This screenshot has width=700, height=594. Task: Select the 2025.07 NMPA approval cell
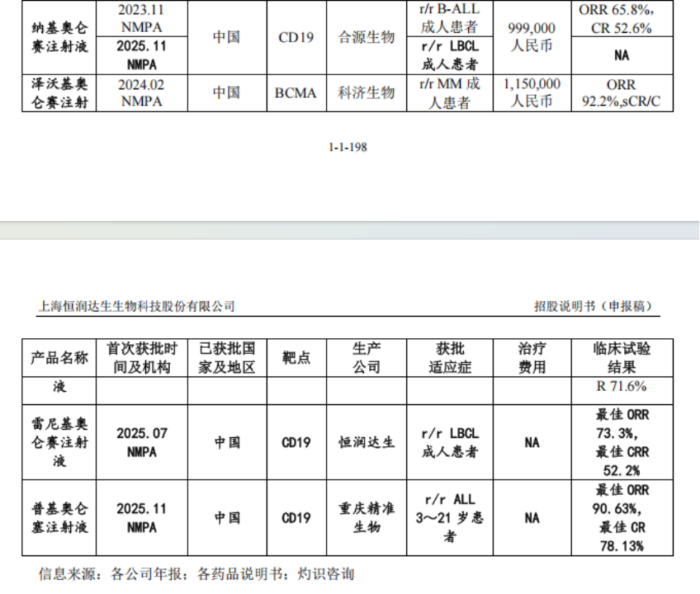(141, 443)
